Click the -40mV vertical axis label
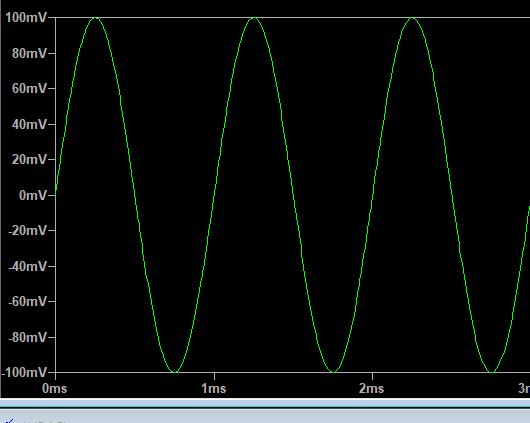 click(x=28, y=266)
